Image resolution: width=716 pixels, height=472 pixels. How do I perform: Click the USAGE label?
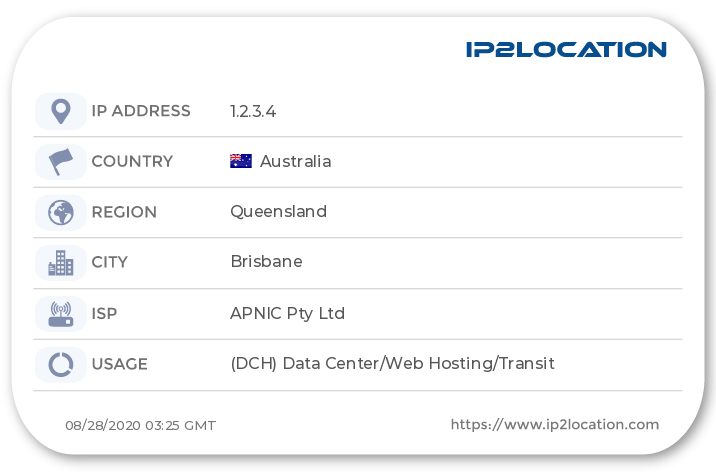tap(119, 364)
